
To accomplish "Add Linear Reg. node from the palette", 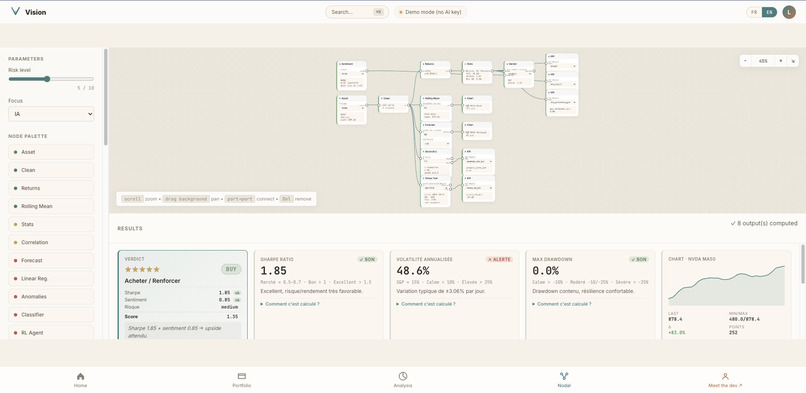I will pos(51,278).
